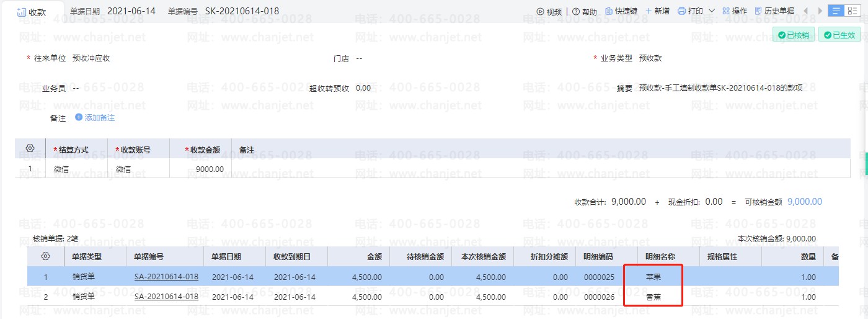Image resolution: width=868 pixels, height=319 pixels.
Task: Show the 快捷键 shortcuts list
Action: pos(621,11)
